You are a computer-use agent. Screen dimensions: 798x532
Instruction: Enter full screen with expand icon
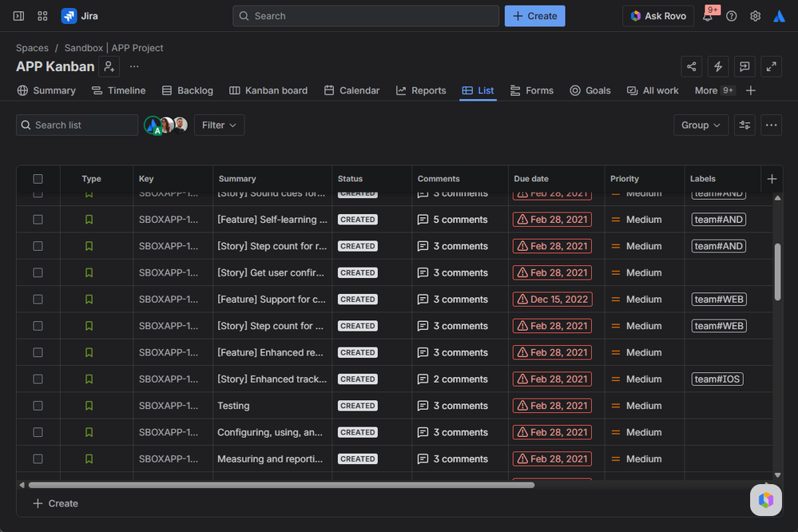(x=772, y=66)
